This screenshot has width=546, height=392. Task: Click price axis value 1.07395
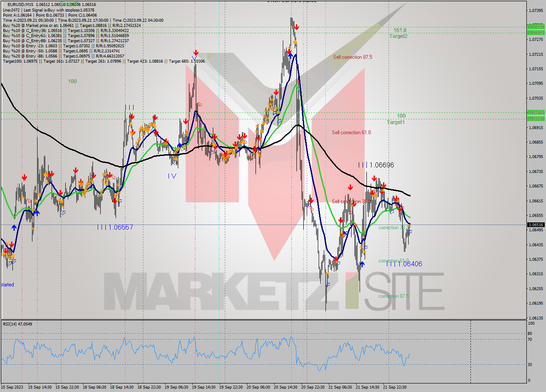pos(536,10)
